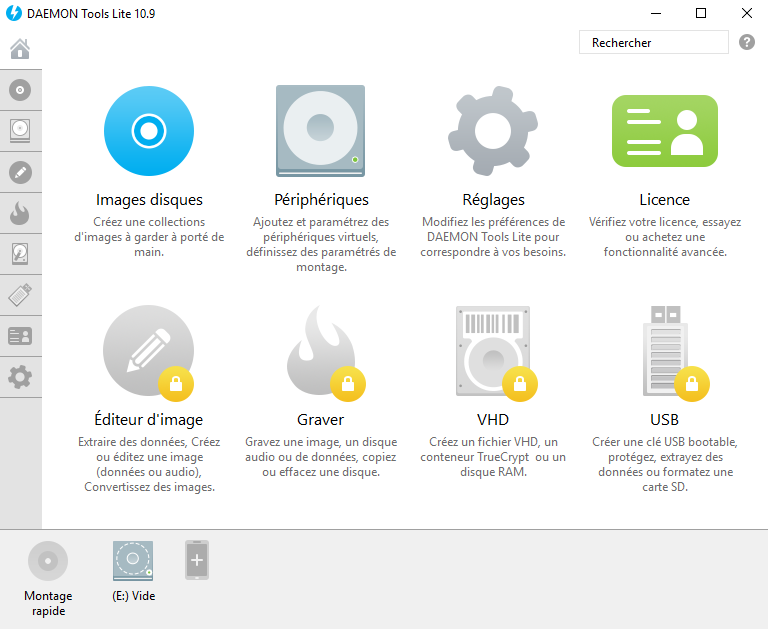Open help with the question mark icon

click(x=747, y=43)
